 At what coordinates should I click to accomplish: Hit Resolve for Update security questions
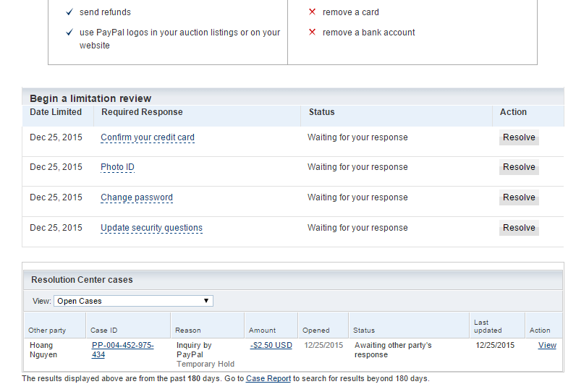click(x=519, y=228)
